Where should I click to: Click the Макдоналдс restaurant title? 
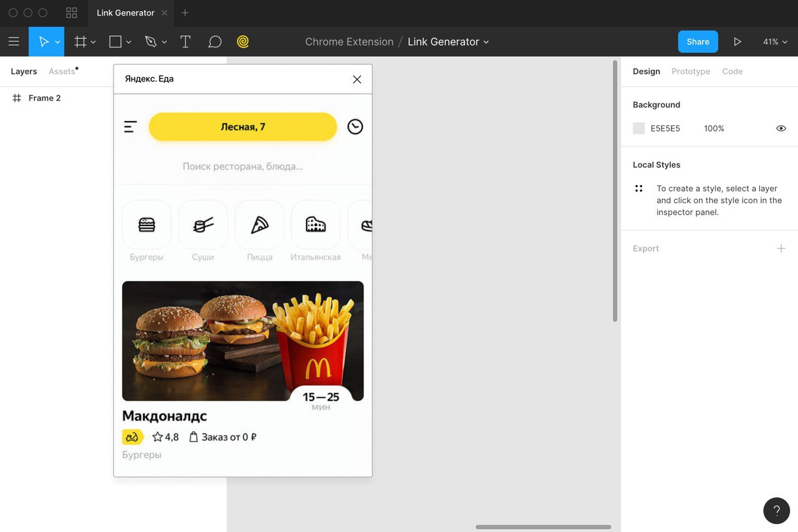(165, 416)
